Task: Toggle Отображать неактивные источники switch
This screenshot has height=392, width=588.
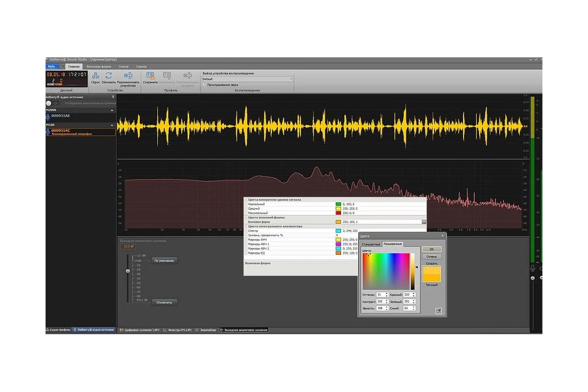Action: click(52, 103)
